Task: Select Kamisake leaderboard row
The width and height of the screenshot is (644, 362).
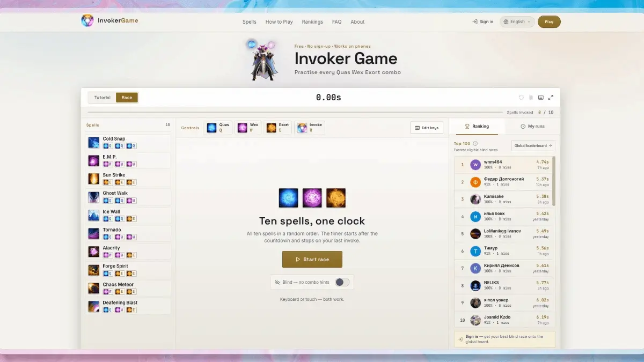Action: click(503, 199)
